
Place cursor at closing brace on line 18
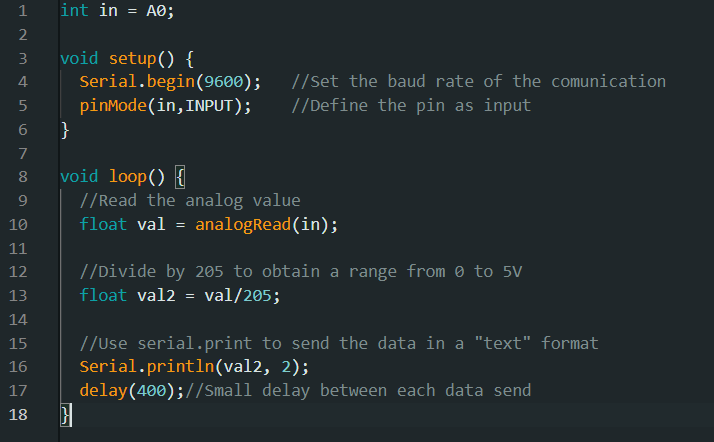pyautogui.click(x=66, y=415)
